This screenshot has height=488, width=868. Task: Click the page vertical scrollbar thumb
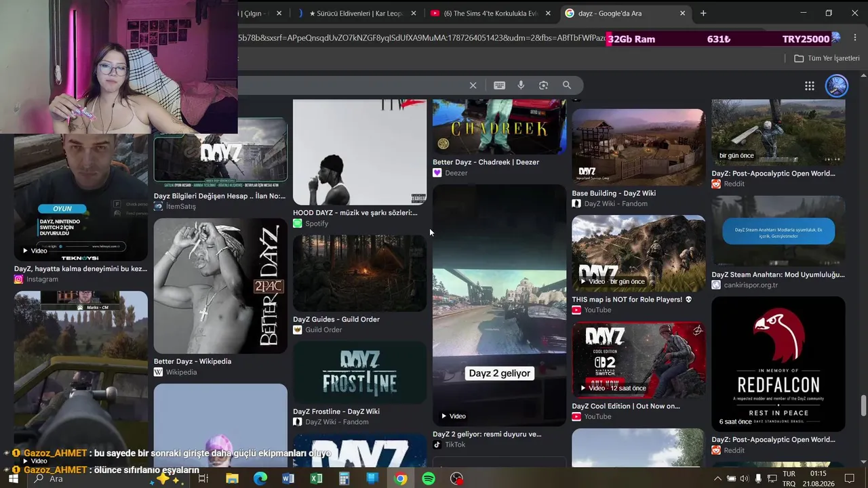[x=863, y=407]
